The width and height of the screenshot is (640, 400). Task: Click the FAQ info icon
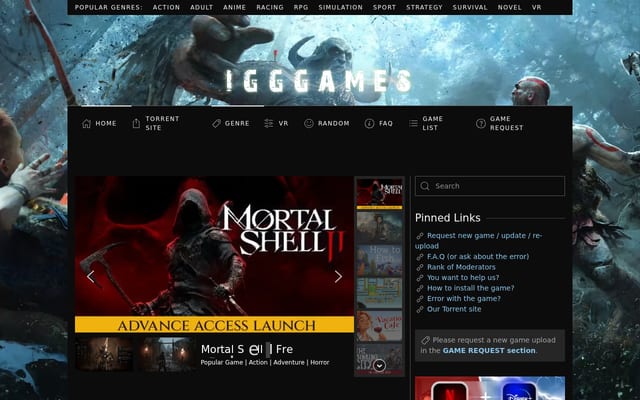click(x=369, y=123)
